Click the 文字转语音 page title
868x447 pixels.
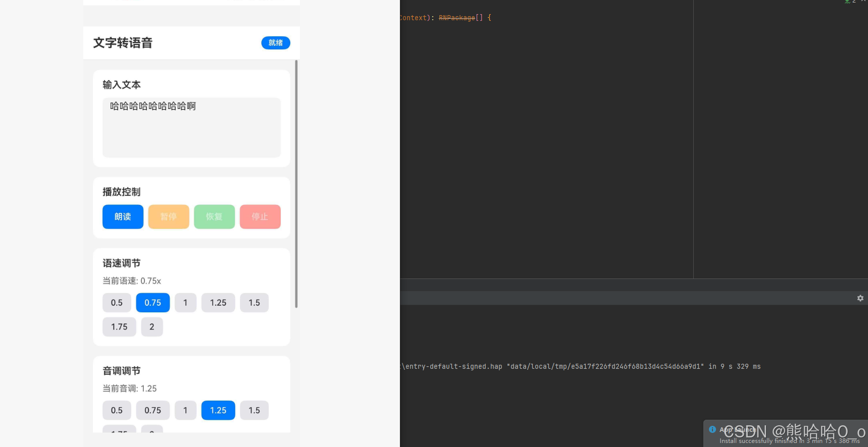click(123, 43)
